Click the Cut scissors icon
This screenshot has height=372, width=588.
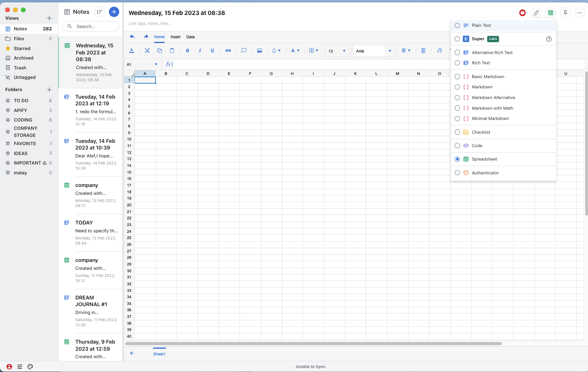click(147, 51)
